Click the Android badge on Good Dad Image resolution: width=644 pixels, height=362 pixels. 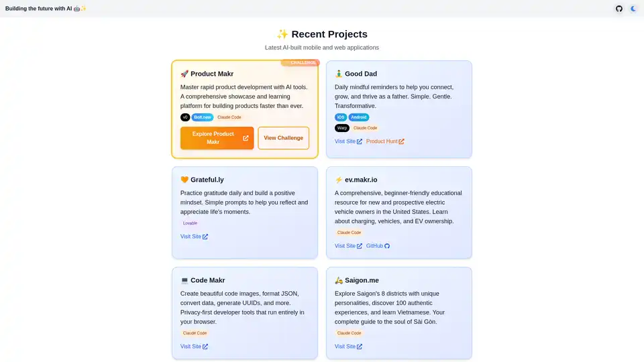pyautogui.click(x=359, y=117)
